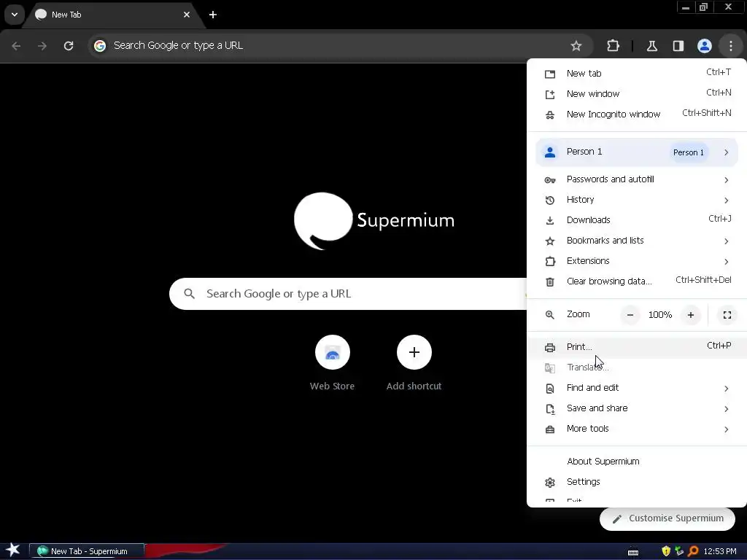
Task: Choose New window from the menu
Action: pos(637,94)
